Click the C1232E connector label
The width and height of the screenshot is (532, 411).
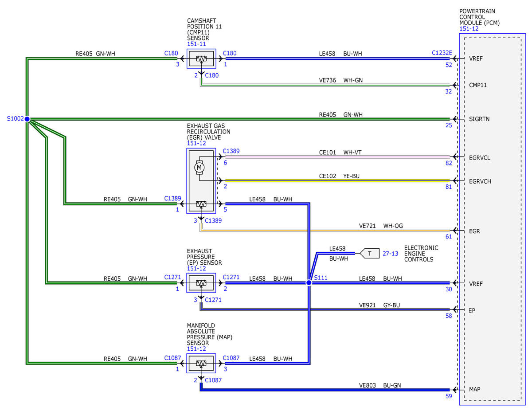pyautogui.click(x=442, y=53)
